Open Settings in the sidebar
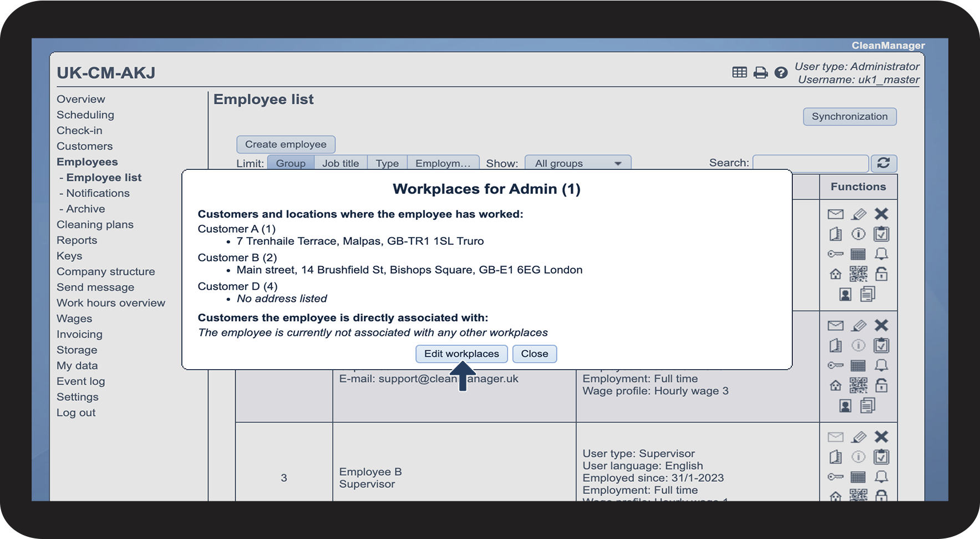Screen dimensions: 980x539 click(78, 397)
